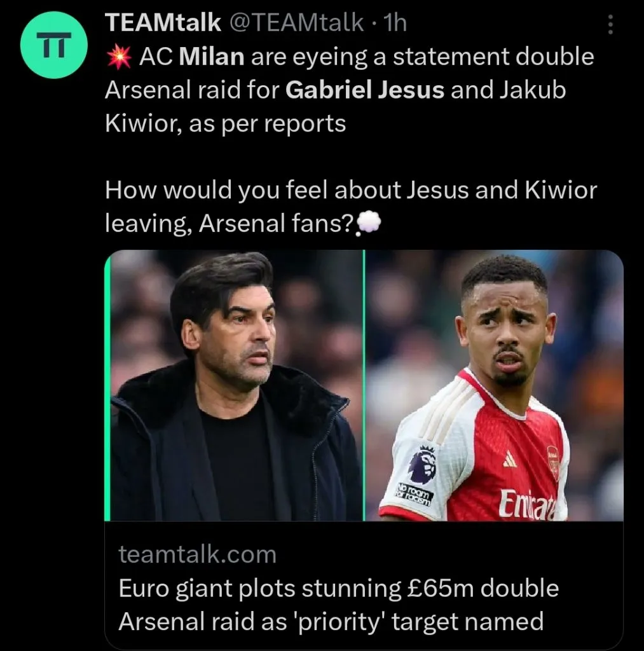
Task: Click the 'No room for racism' sleeve patch
Action: (414, 495)
